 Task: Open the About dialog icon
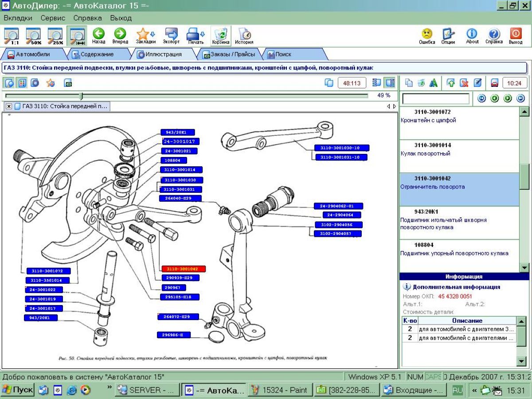click(472, 36)
